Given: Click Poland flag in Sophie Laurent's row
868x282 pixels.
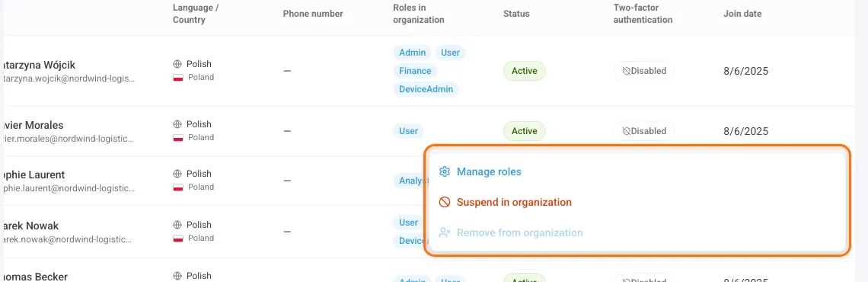Looking at the screenshot, I should click(x=178, y=187).
